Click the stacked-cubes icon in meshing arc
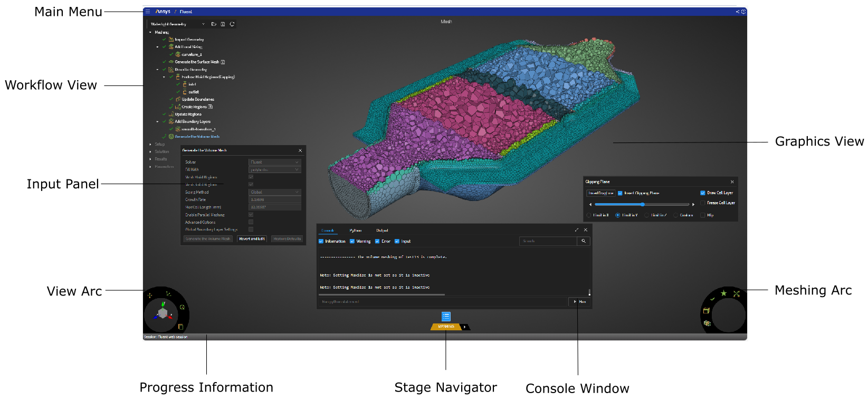The height and width of the screenshot is (401, 868). (x=707, y=323)
